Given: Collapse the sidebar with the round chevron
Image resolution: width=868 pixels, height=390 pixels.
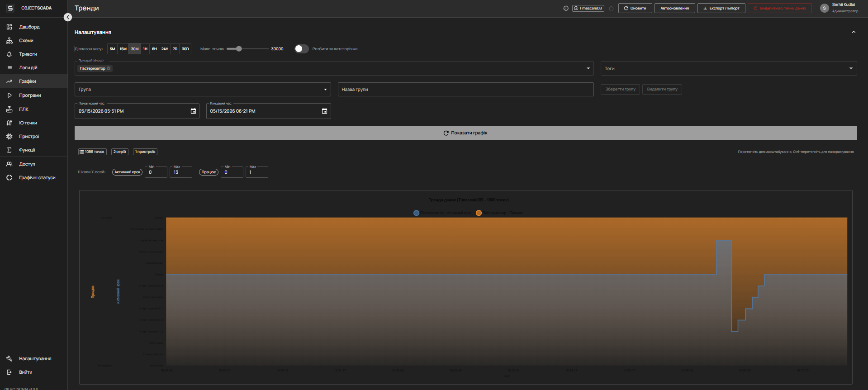Looking at the screenshot, I should tap(68, 17).
